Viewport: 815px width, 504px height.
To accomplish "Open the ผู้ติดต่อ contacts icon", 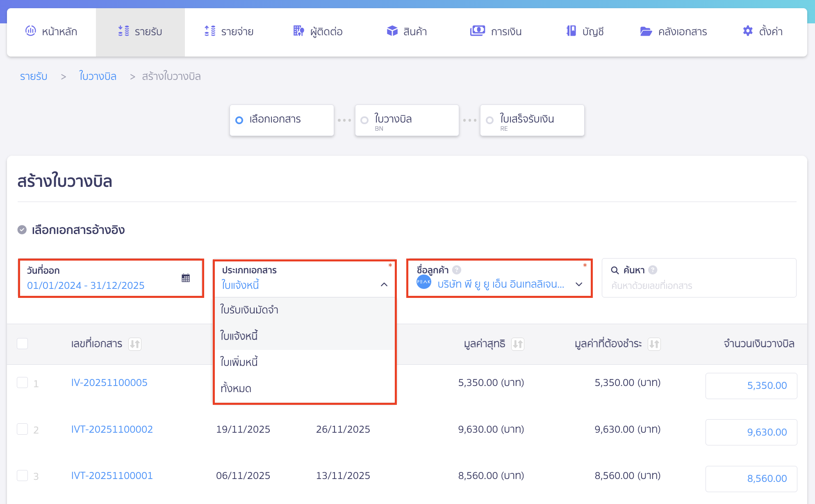I will pyautogui.click(x=298, y=31).
